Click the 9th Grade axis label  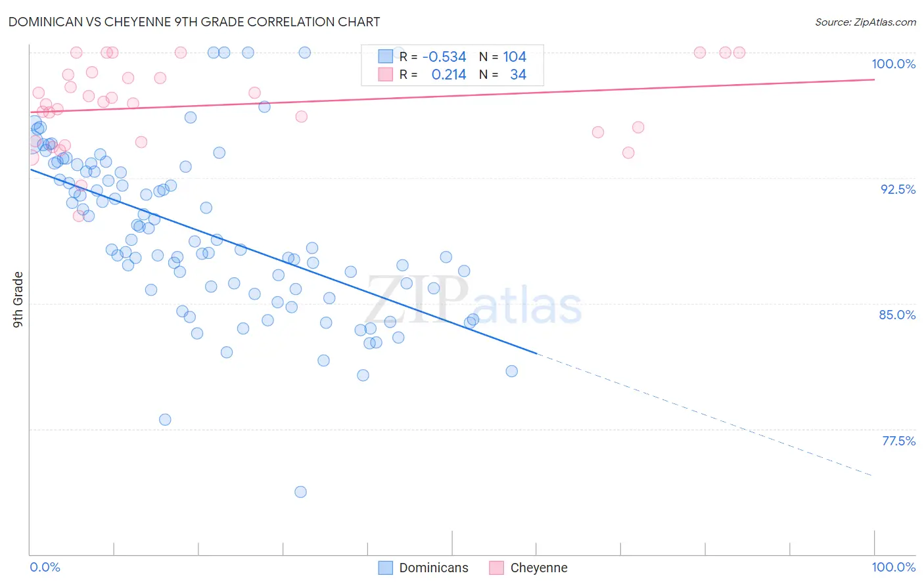[18, 300]
